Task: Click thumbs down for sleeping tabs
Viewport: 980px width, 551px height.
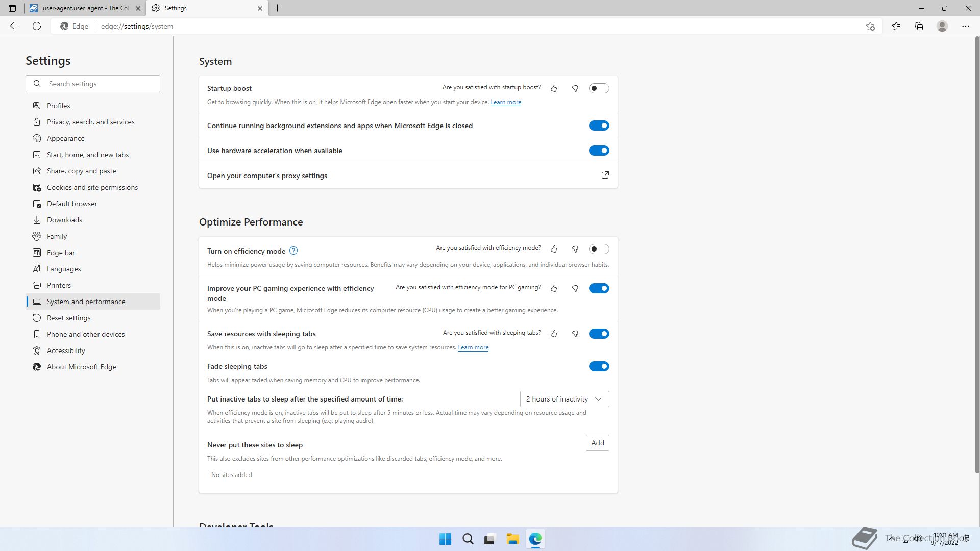Action: click(575, 334)
